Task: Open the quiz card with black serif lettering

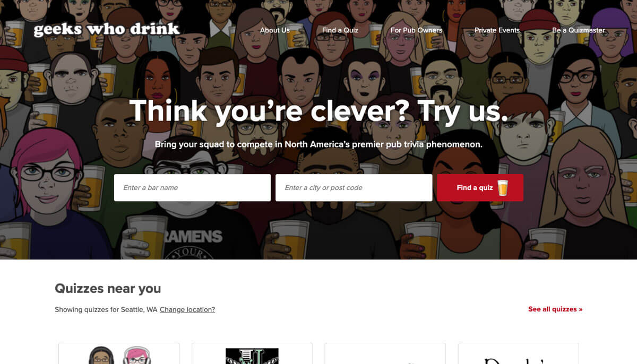Action: [518, 353]
